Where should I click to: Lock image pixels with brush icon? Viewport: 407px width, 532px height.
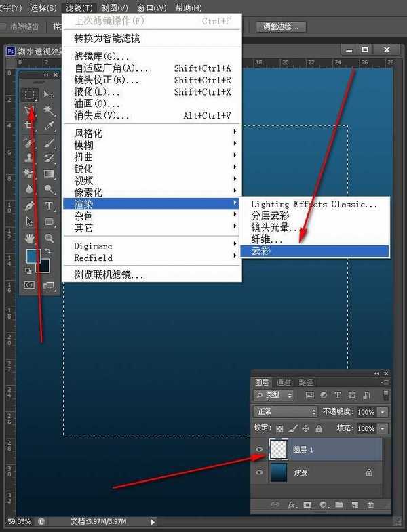click(x=292, y=428)
